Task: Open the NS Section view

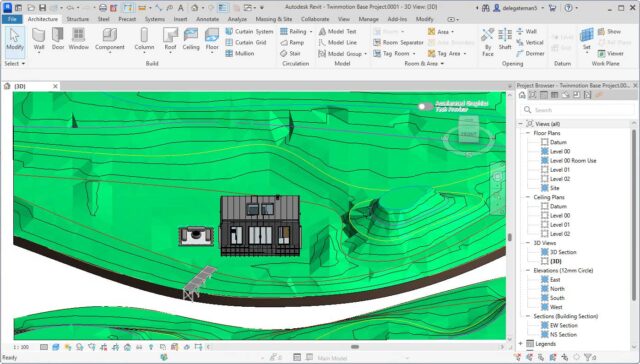Action: point(563,335)
